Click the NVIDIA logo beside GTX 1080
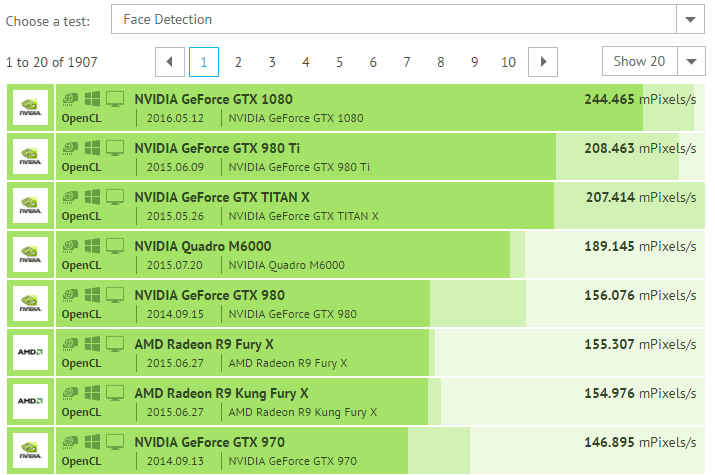 30,108
